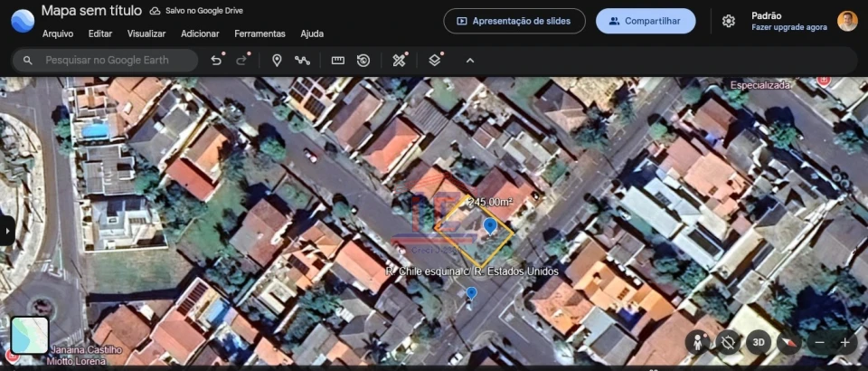This screenshot has height=371, width=868.
Task: Click the zoom in plus button
Action: point(844,342)
